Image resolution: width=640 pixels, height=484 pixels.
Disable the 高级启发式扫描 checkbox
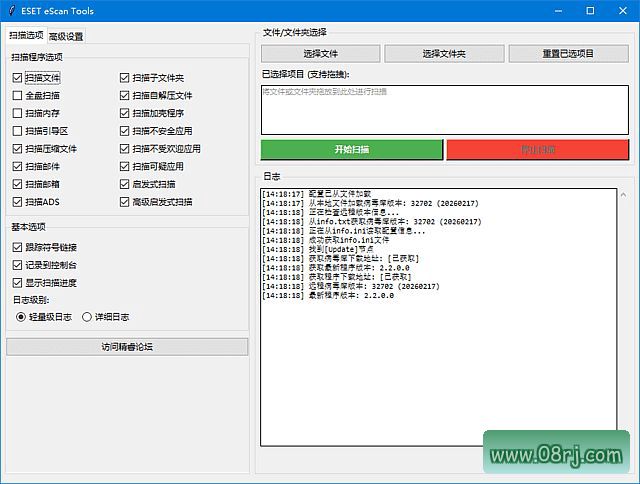click(125, 202)
